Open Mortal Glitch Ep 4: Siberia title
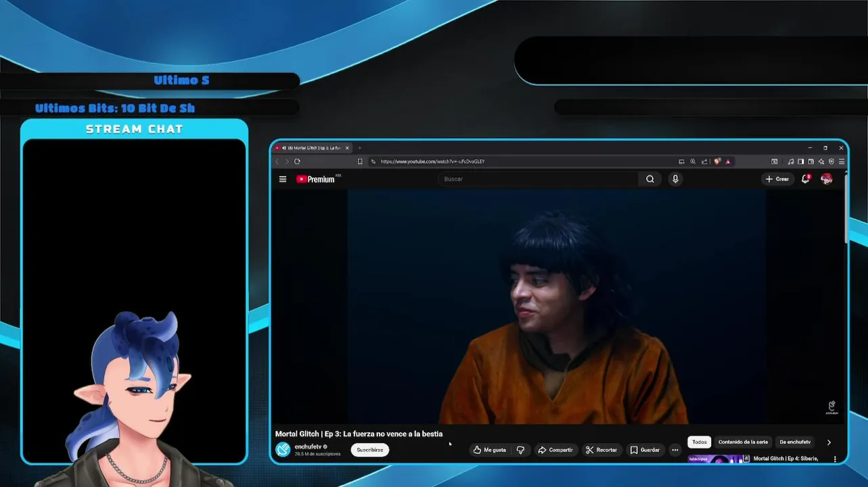Viewport: 868px width, 487px height. [785, 459]
